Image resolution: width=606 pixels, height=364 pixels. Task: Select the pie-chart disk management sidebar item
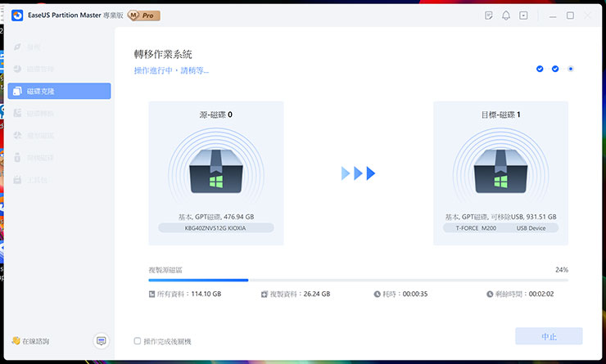[59, 69]
